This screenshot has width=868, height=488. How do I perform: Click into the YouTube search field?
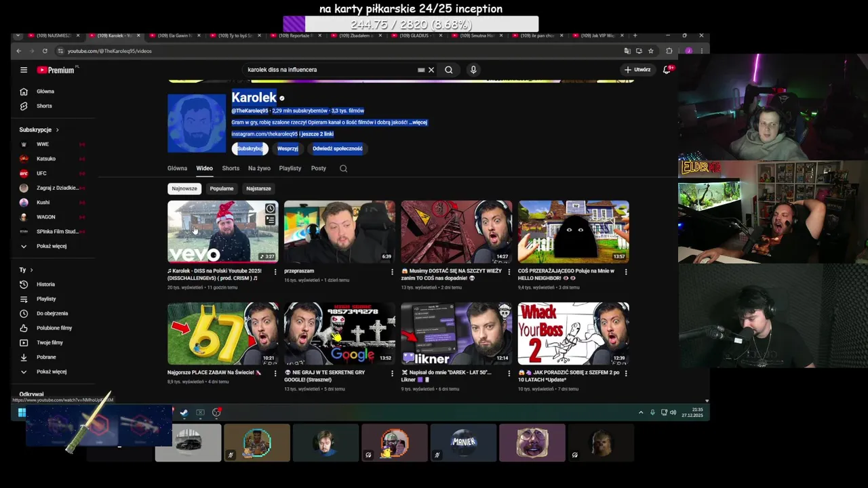click(329, 70)
